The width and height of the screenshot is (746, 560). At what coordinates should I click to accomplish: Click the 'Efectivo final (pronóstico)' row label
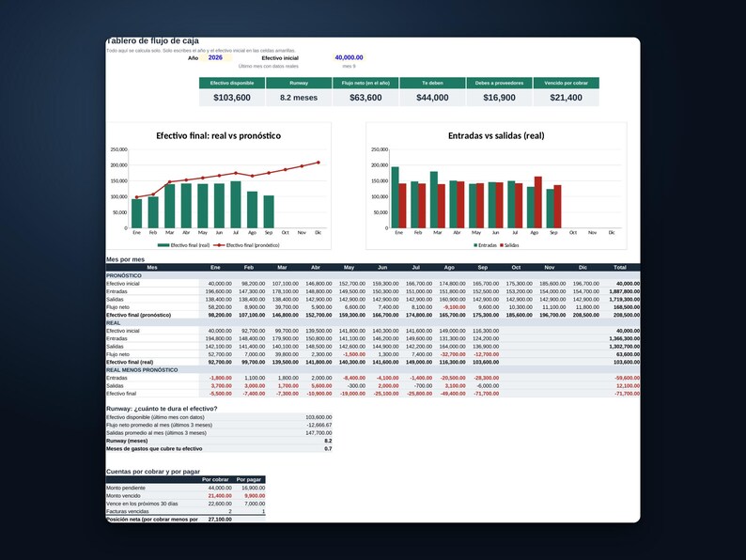click(x=138, y=315)
